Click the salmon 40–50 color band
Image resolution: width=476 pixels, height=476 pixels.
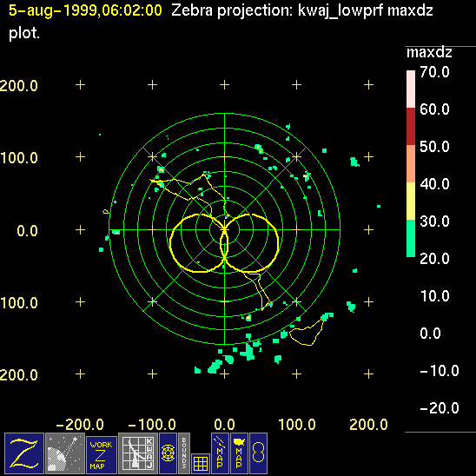[x=411, y=163]
